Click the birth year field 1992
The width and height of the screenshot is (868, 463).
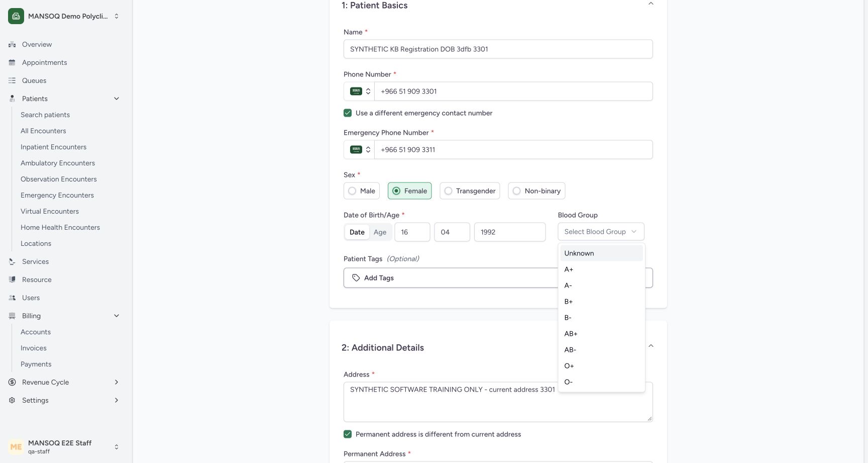coord(510,232)
